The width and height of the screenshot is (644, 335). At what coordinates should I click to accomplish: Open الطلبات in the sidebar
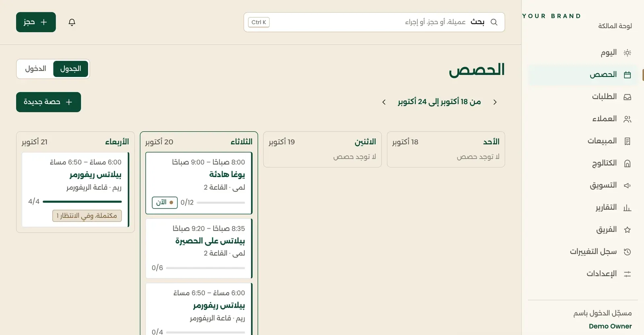point(583,97)
